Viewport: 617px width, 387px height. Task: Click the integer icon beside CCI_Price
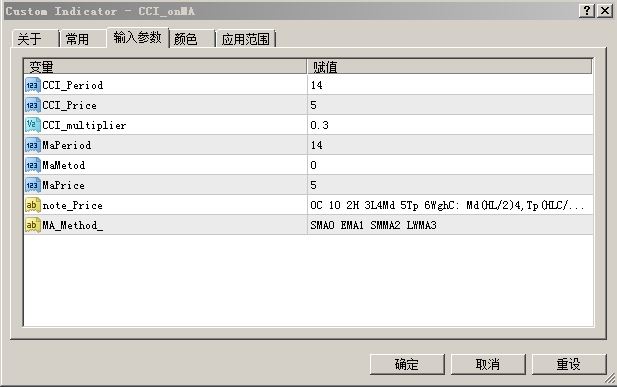click(x=33, y=105)
